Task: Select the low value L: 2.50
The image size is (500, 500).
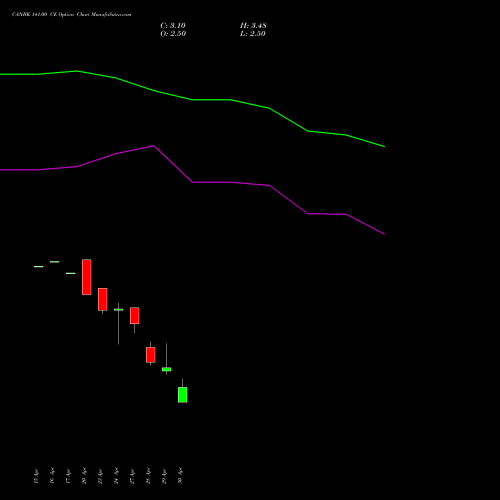Action: click(253, 34)
